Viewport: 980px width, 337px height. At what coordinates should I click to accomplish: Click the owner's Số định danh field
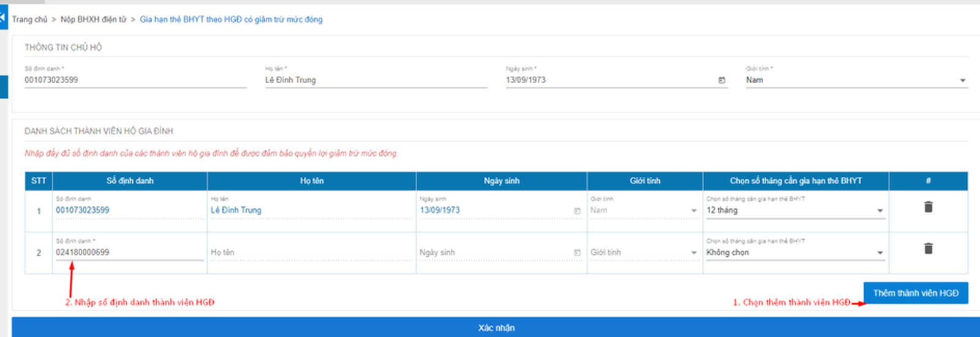(135, 80)
